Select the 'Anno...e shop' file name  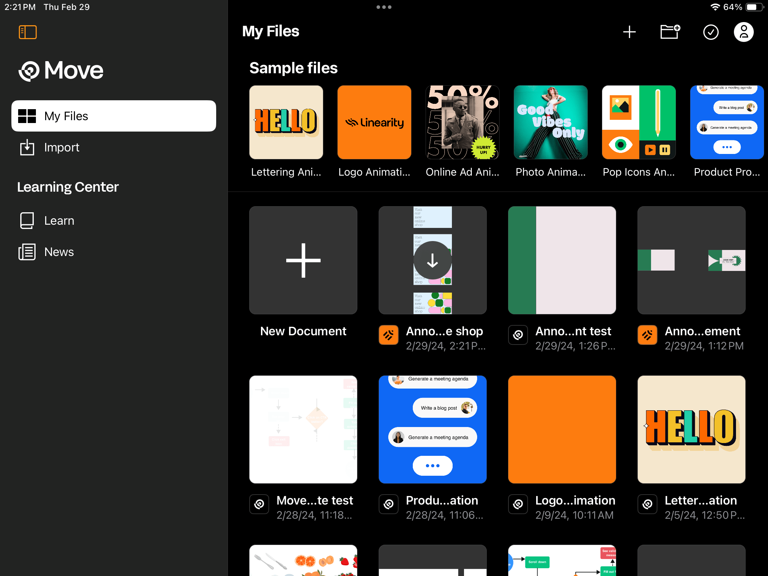pos(444,332)
